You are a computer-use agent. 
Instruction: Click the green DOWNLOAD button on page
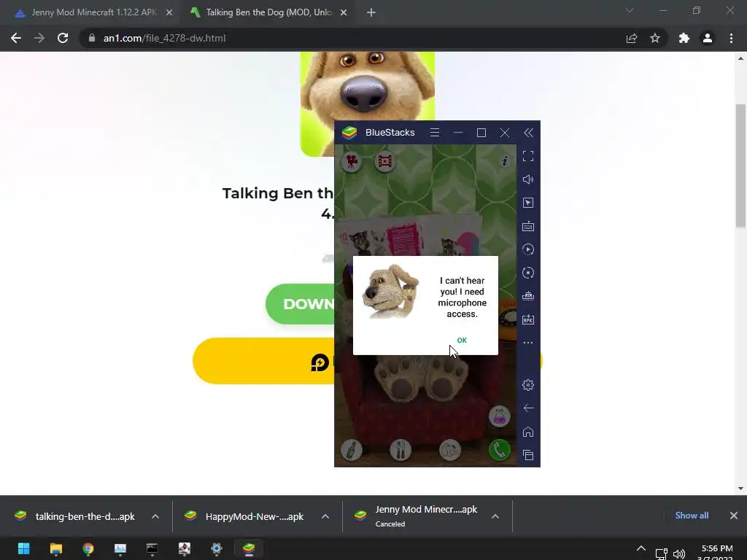300,304
